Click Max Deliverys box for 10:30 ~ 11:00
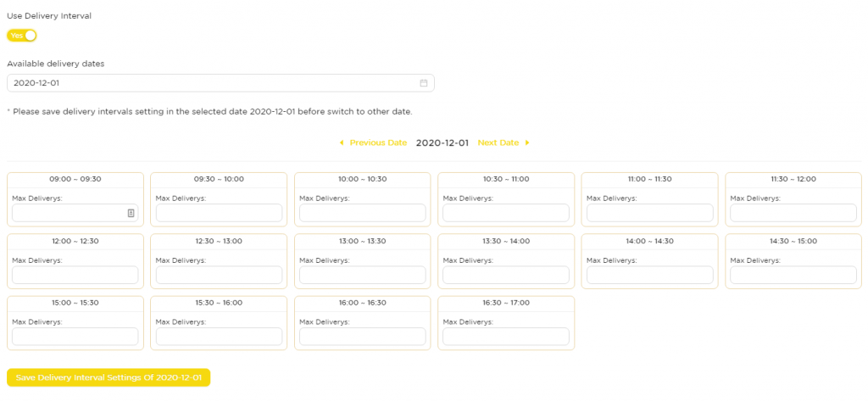 click(506, 213)
